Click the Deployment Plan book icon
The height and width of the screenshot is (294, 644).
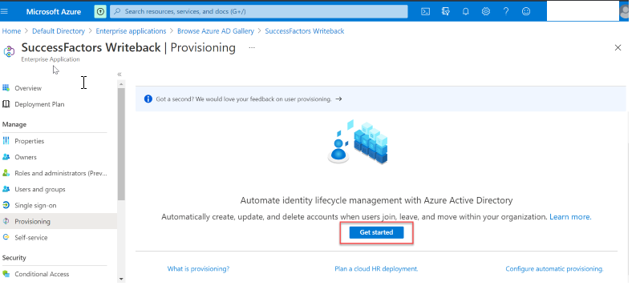click(x=6, y=104)
